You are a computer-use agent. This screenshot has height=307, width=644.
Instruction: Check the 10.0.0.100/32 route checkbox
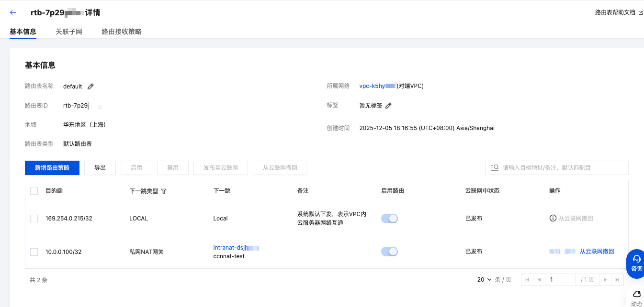34,252
